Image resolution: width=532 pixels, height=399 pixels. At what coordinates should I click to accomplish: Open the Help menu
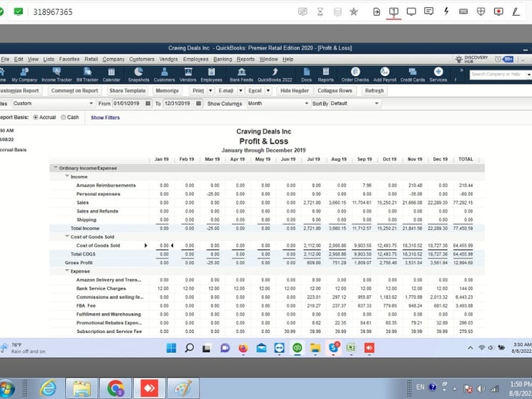[288, 59]
